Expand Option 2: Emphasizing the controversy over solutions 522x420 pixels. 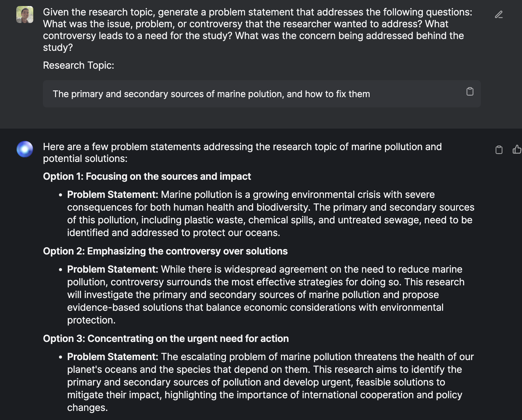(166, 251)
